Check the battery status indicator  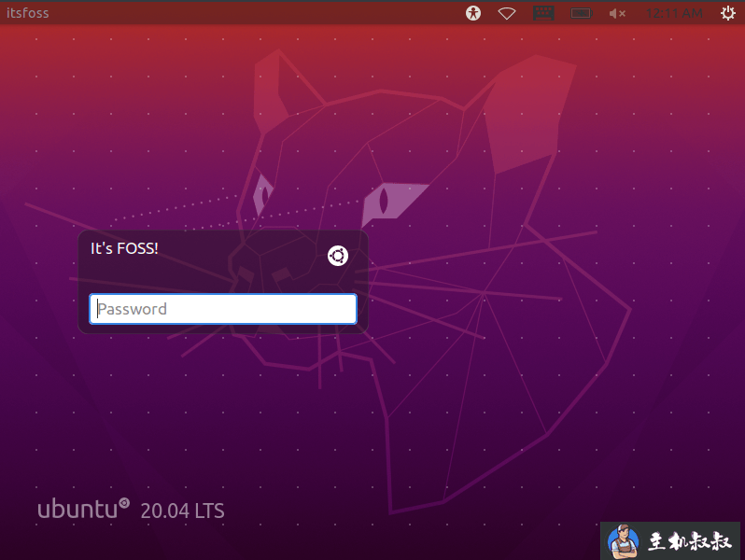tap(581, 13)
